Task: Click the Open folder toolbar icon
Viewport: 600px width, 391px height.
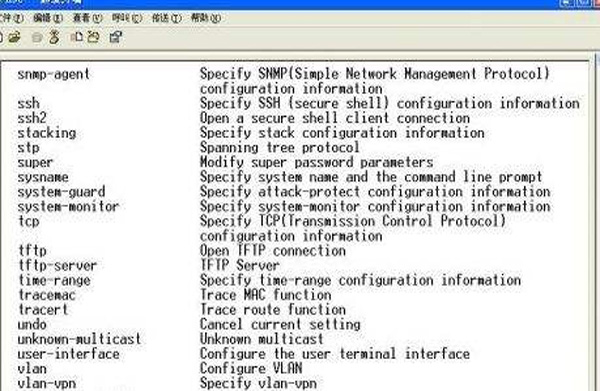Action: (x=15, y=37)
